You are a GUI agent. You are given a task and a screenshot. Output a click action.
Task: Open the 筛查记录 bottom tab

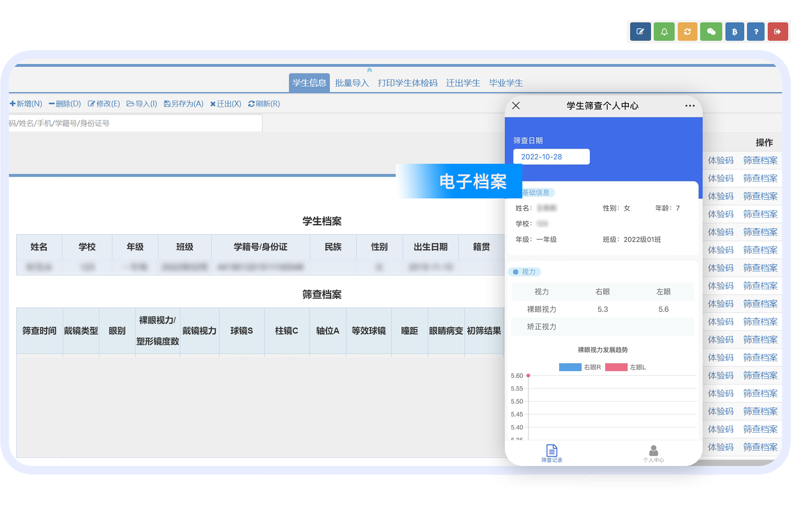coord(552,453)
